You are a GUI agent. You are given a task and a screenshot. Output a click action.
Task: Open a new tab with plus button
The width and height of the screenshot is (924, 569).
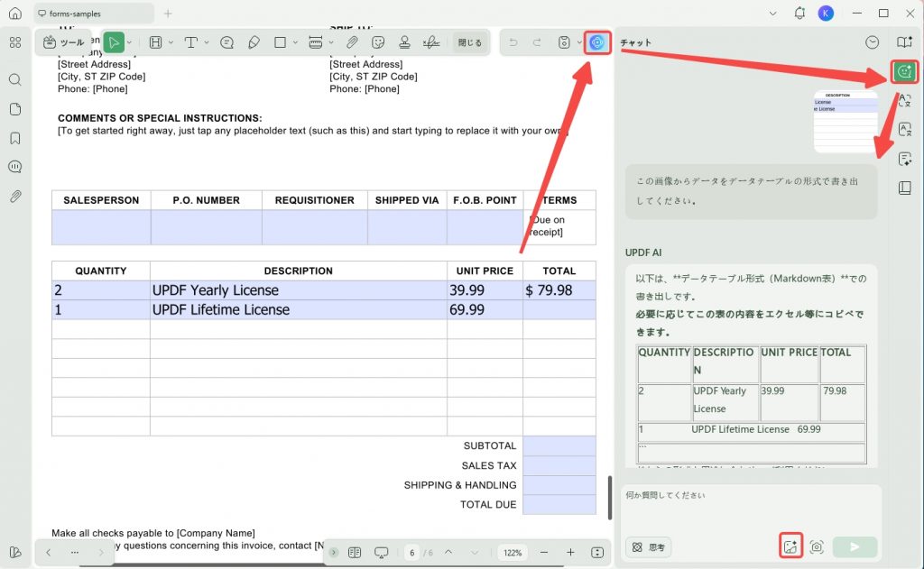click(x=168, y=14)
